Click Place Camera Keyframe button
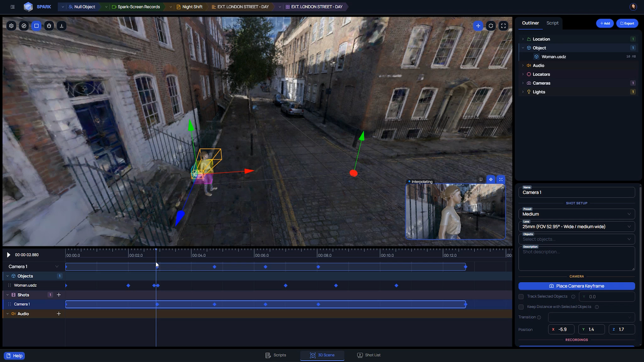This screenshot has width=644, height=362. pos(577,286)
